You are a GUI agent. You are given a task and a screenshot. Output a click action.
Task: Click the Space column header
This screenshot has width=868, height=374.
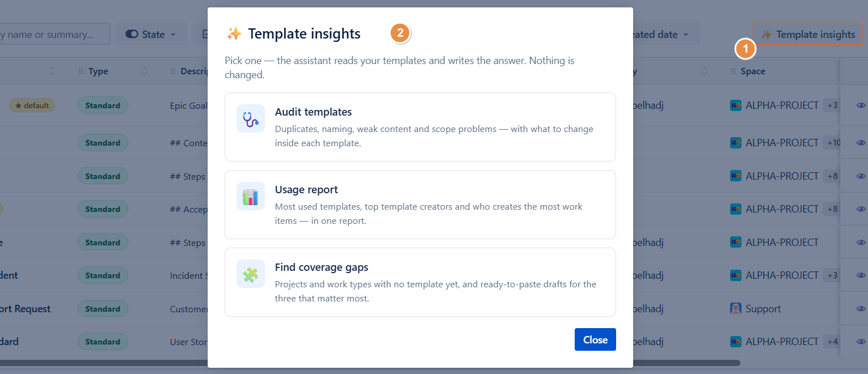[x=753, y=71]
